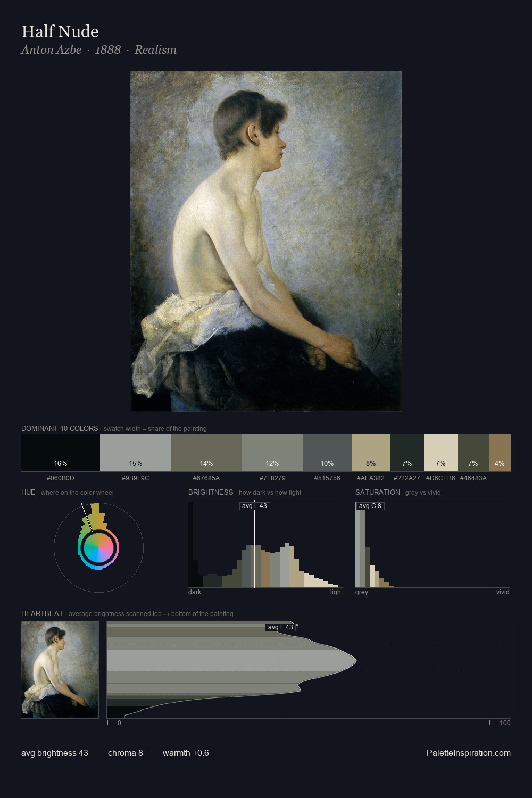Click the 'vivid' saturation axis label
This screenshot has width=532, height=798.
503,592
